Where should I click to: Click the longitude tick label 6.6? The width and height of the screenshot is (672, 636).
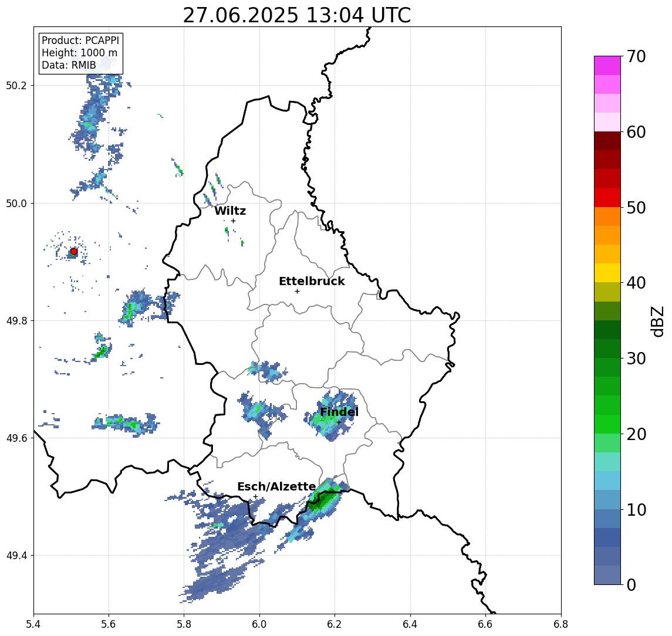[x=485, y=624]
